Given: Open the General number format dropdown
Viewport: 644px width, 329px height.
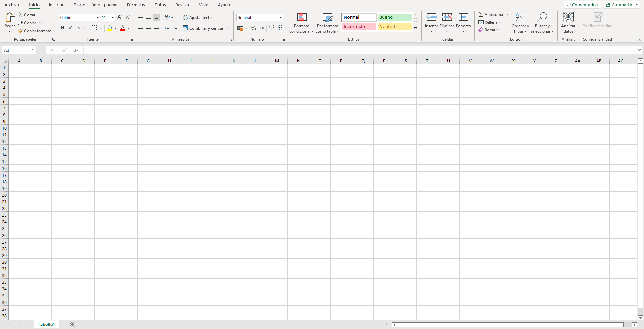Looking at the screenshot, I should pyautogui.click(x=281, y=18).
